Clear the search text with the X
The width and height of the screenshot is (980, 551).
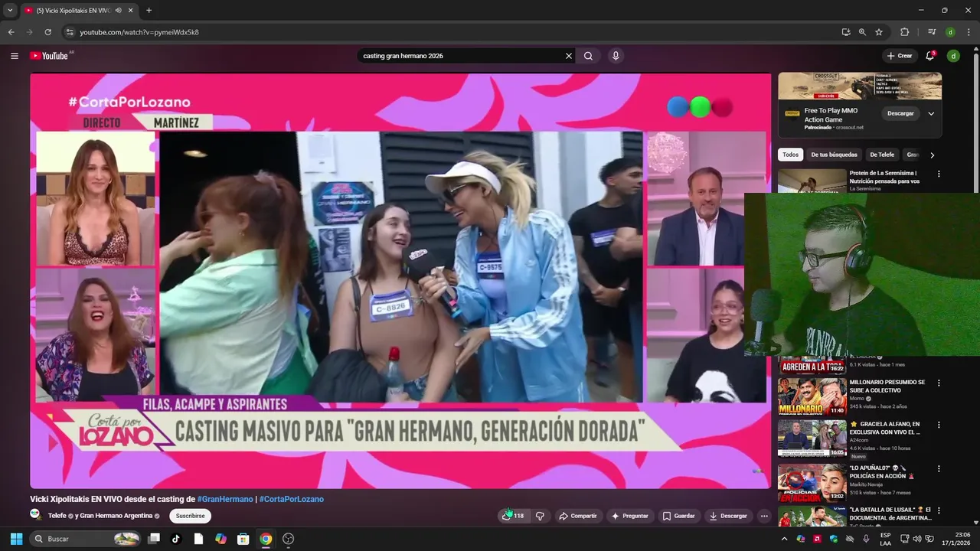569,56
